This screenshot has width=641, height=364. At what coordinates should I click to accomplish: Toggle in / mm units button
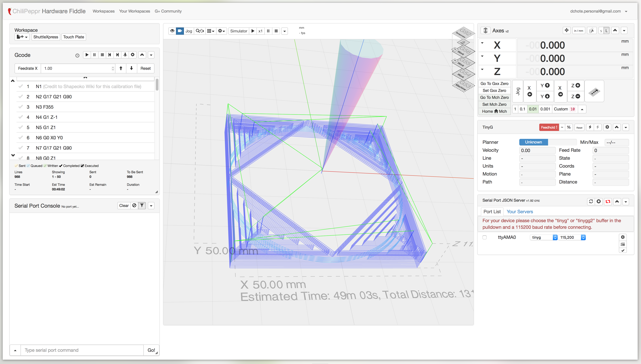click(578, 31)
